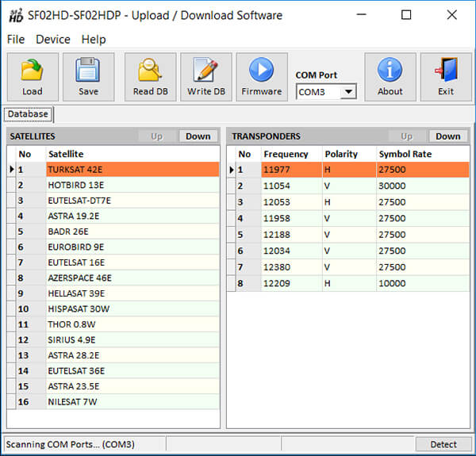This screenshot has width=476, height=456.
Task: Select HOTBIRD 13E satellite row
Action: 75,185
